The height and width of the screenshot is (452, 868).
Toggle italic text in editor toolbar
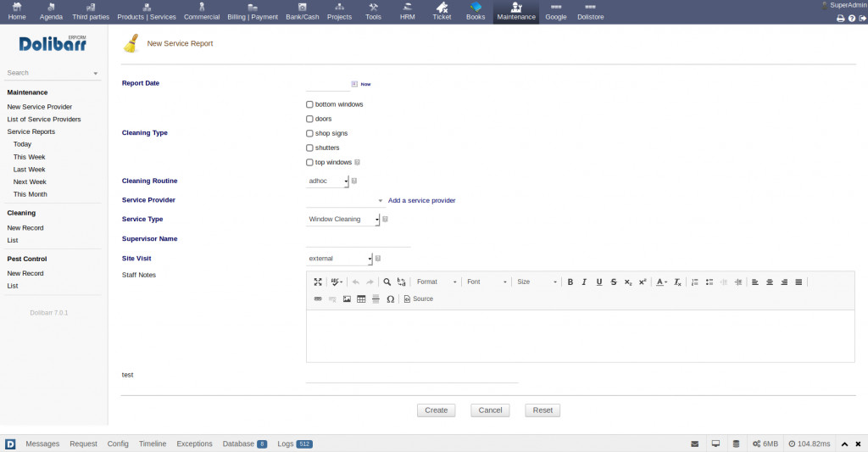point(585,282)
